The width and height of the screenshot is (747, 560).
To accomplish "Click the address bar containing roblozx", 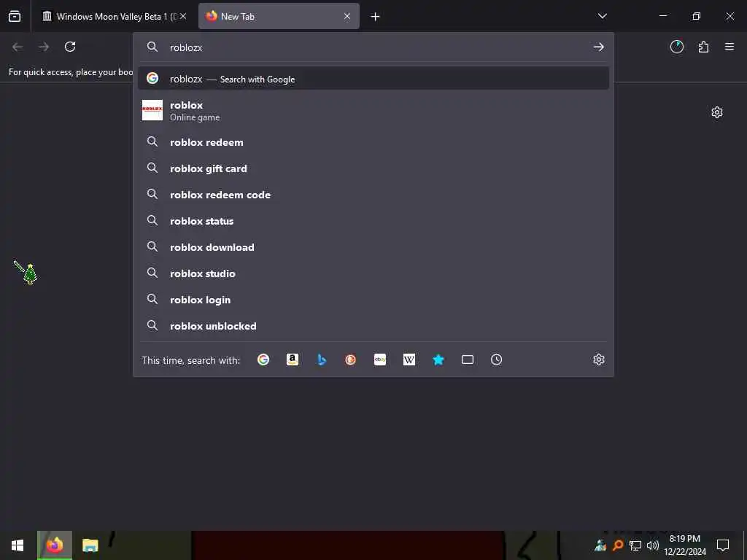I will coord(373,47).
